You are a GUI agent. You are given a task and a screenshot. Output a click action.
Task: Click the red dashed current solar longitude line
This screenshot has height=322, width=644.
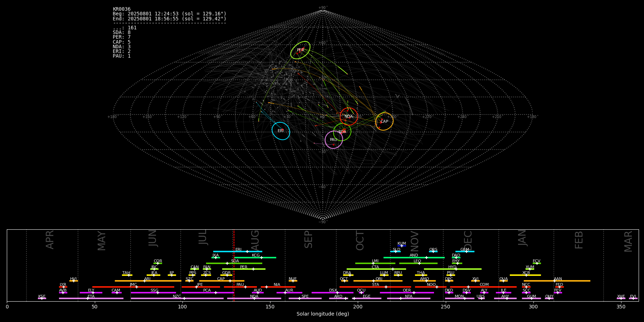[x=234, y=265]
